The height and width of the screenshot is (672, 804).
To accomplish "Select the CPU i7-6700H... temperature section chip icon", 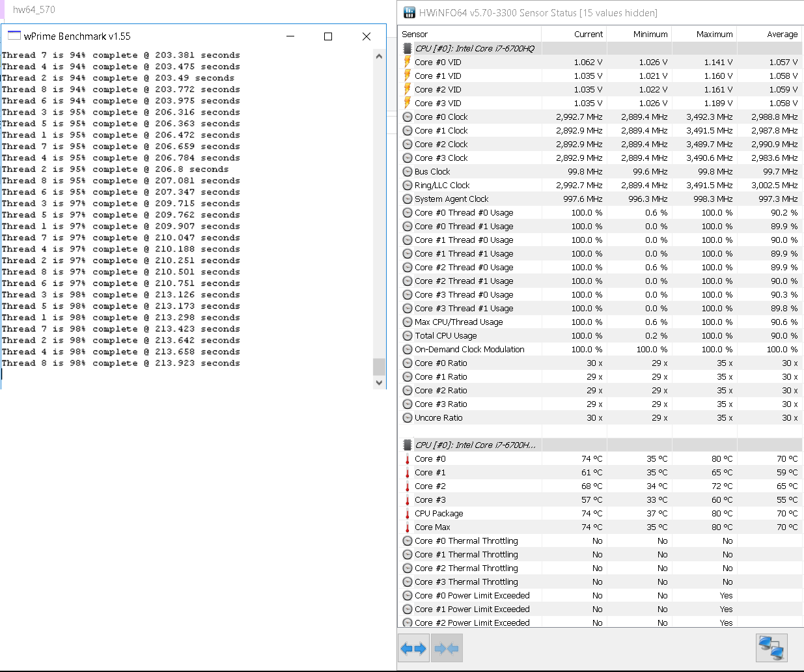I will [408, 445].
